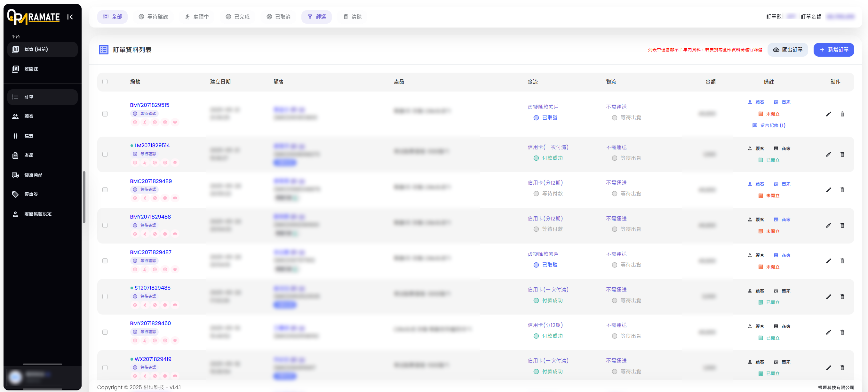Viewport: 868px width, 392px height.
Task: Click the edit pencil for order ST2071829485
Action: pos(828,297)
